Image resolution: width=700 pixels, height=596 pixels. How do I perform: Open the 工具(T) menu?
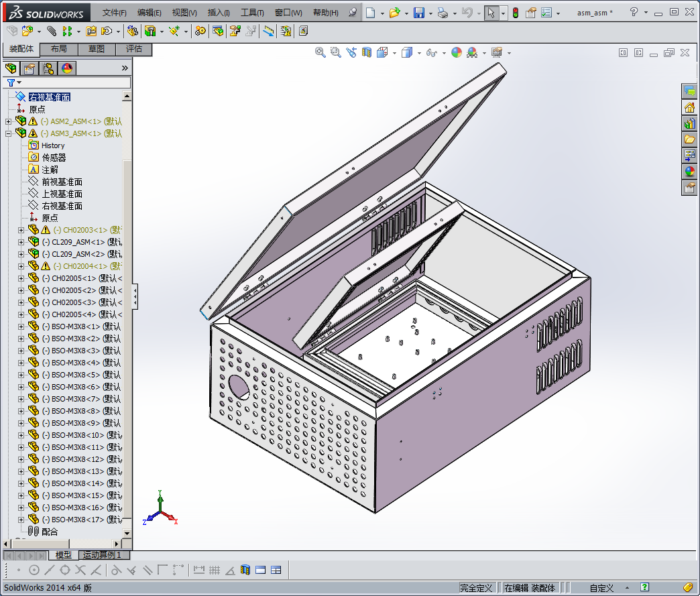click(x=252, y=13)
